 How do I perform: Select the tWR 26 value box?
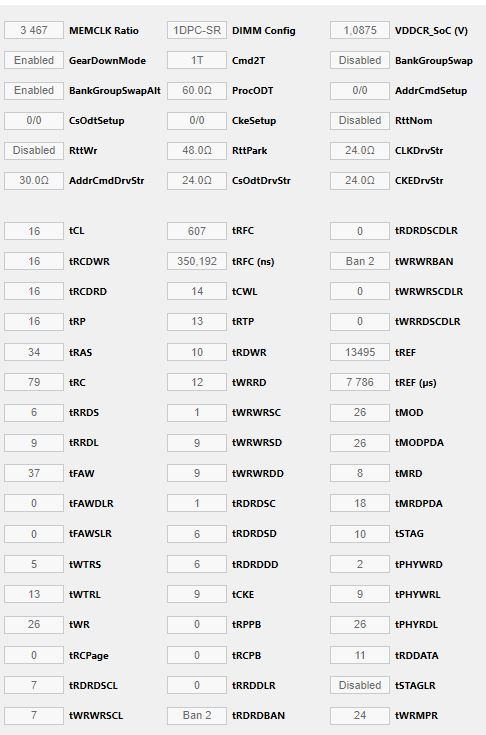pos(34,624)
